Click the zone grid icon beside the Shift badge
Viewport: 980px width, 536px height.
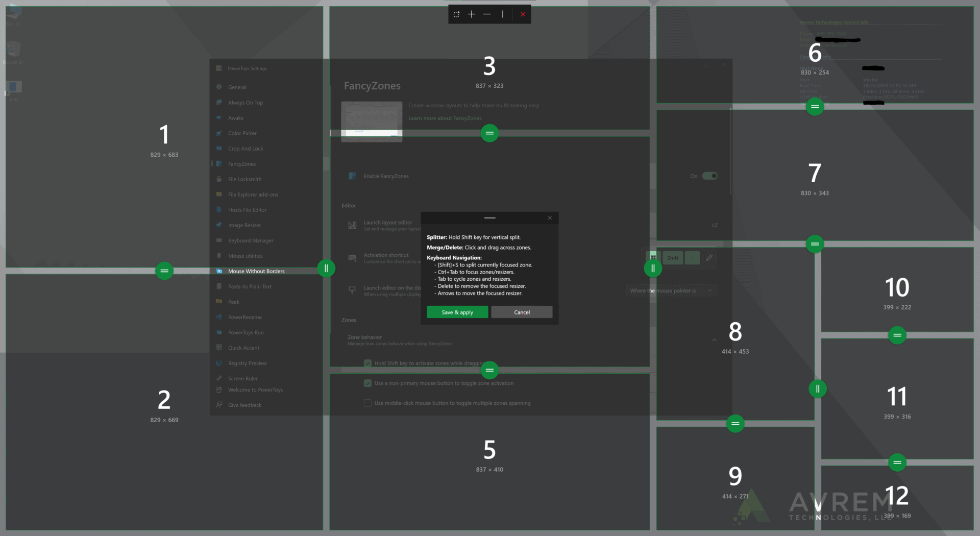click(653, 257)
